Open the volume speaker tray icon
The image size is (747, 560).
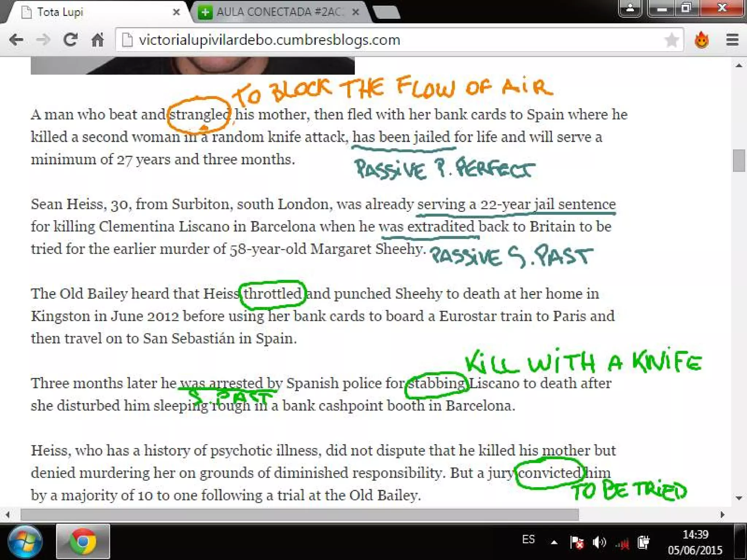pyautogui.click(x=599, y=542)
